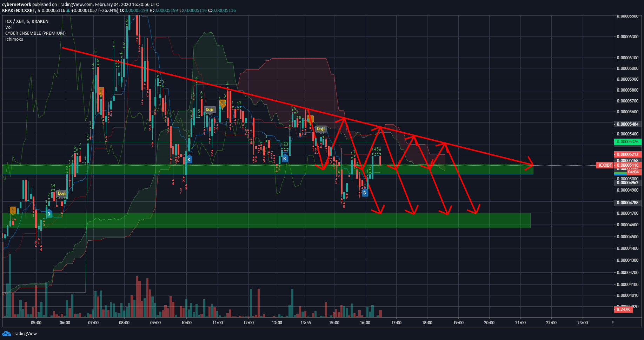
Task: Click the red 0.00005116 current price label
Action: pyautogui.click(x=628, y=165)
